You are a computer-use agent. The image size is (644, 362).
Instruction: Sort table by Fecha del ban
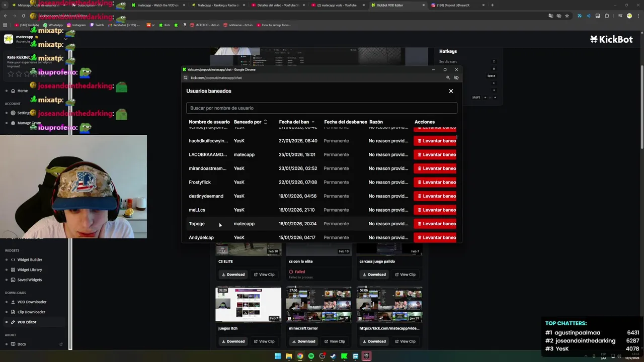point(297,122)
